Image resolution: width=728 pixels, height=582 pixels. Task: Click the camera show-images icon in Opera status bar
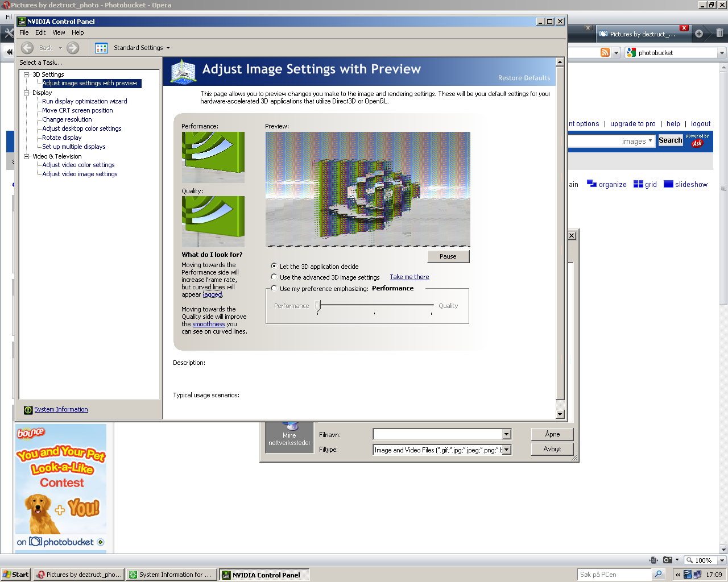(x=668, y=560)
